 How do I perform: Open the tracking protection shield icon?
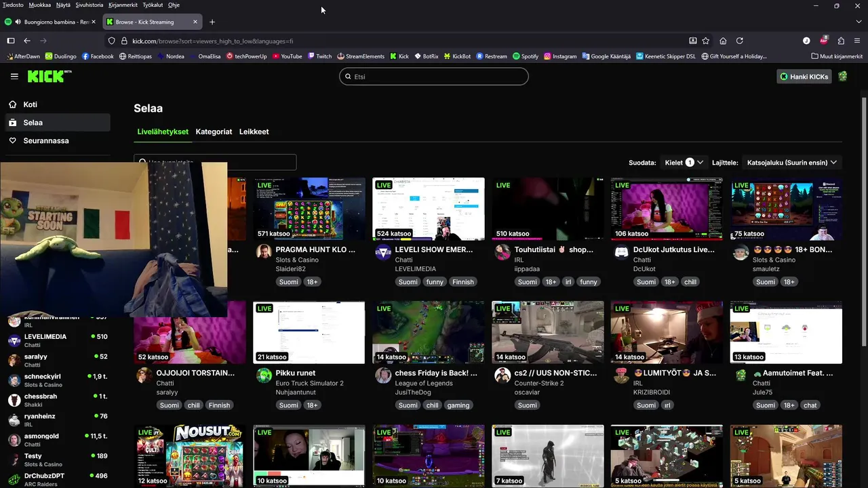point(112,41)
